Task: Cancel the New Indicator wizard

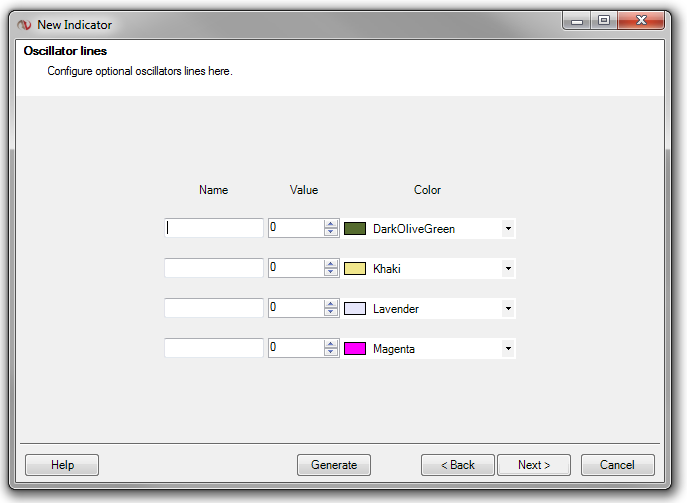Action: point(618,465)
